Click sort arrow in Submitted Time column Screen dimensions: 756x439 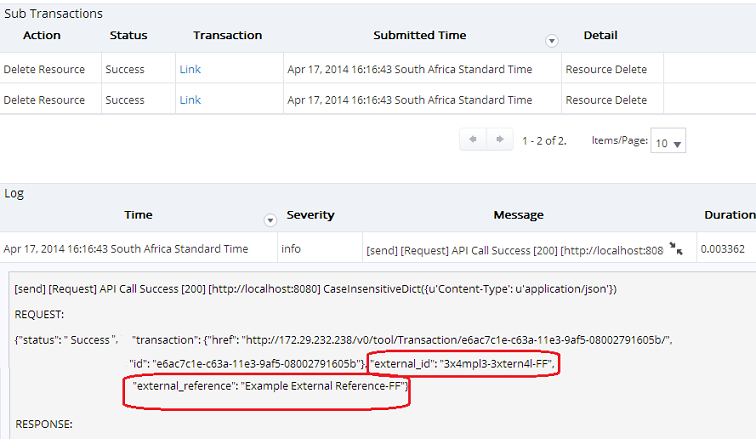tap(551, 41)
